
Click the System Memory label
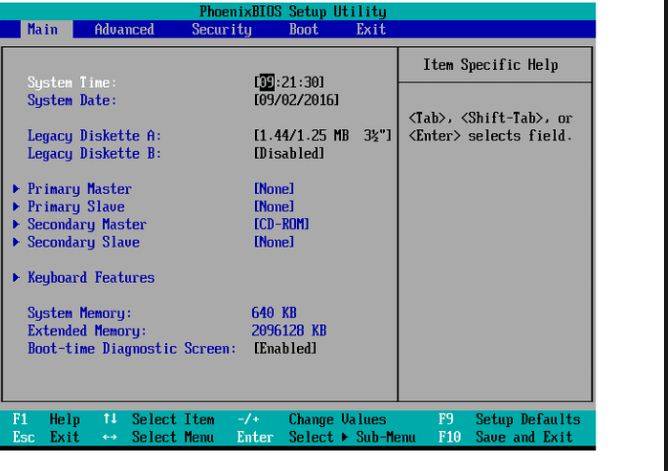[80, 313]
